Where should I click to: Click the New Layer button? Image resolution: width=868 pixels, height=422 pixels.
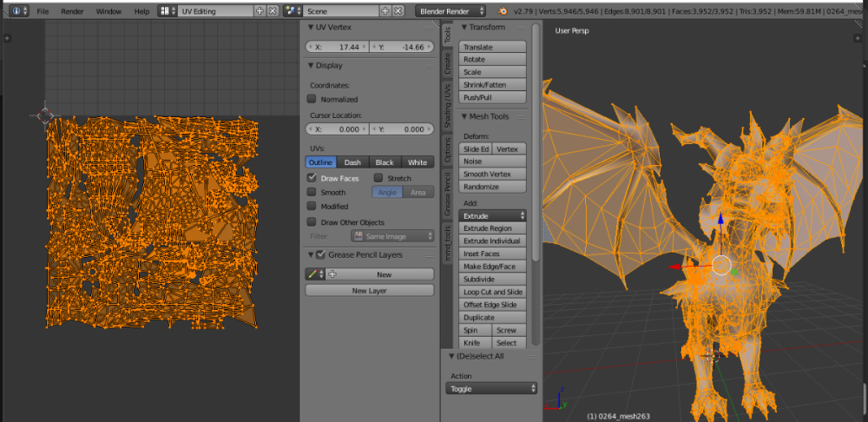coord(369,291)
